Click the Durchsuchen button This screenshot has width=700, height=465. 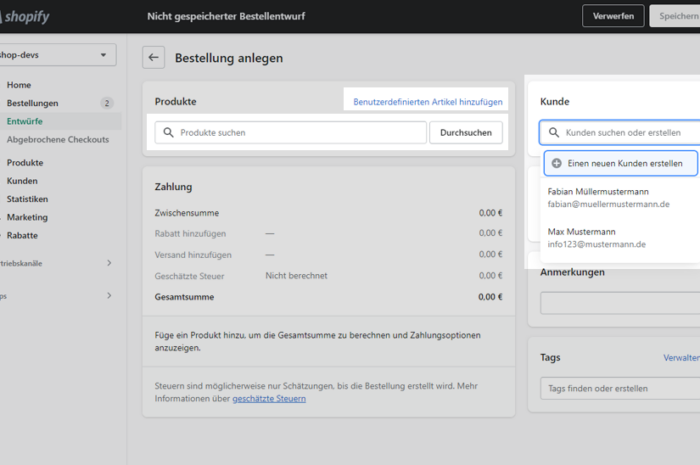click(x=466, y=133)
